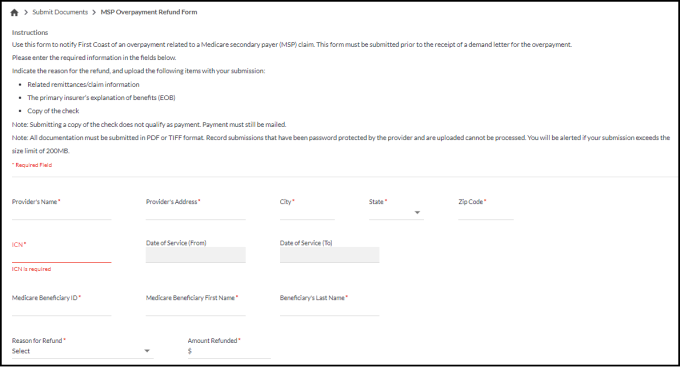The width and height of the screenshot is (680, 367).
Task: Select the Date of Service (From) field
Action: pyautogui.click(x=196, y=255)
